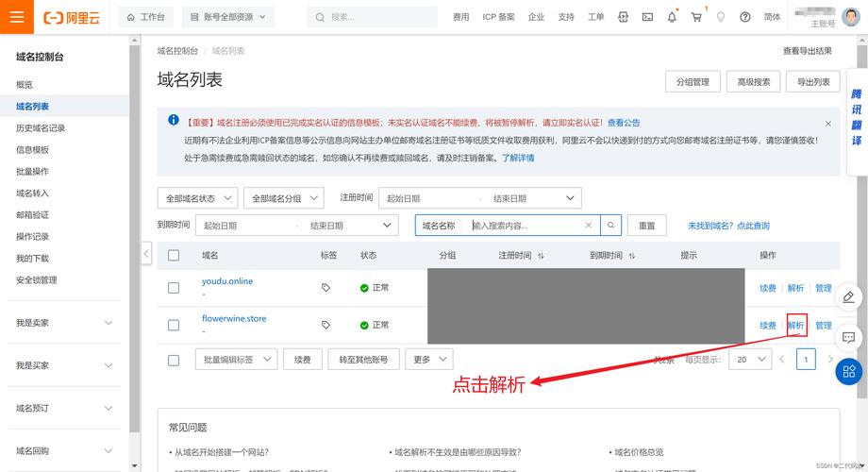Viewport: 868px width, 472px height.
Task: Click the domain name search magnifier button
Action: [x=610, y=226]
